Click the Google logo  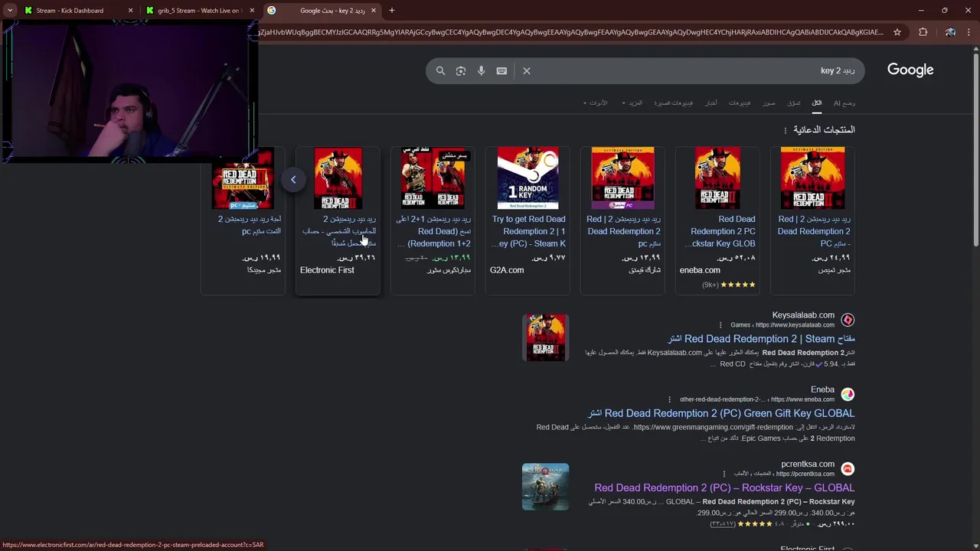coord(910,70)
